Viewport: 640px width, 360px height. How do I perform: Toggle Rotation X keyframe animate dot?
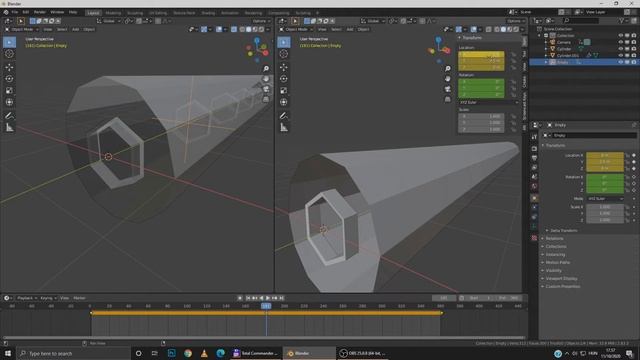[634, 177]
